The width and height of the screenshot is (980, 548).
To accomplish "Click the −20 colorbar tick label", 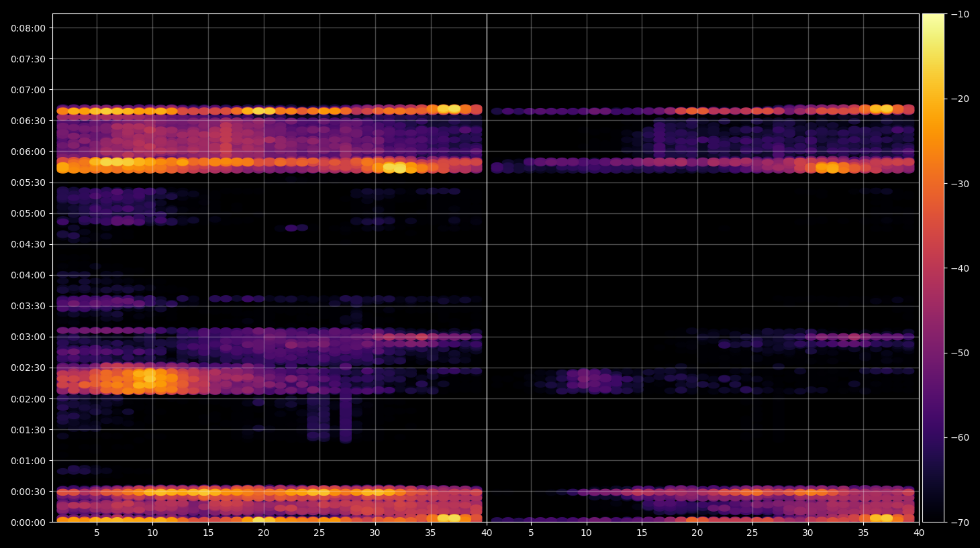I will click(x=960, y=99).
